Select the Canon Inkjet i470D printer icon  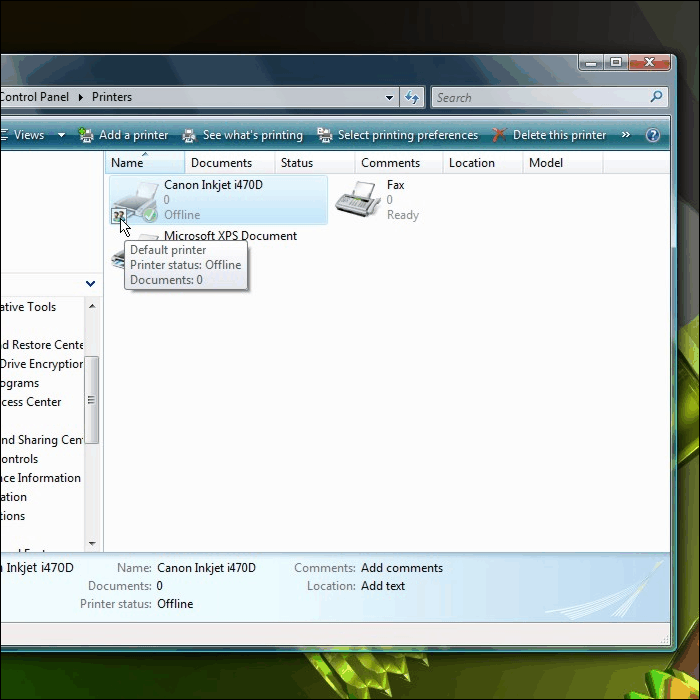tap(134, 200)
